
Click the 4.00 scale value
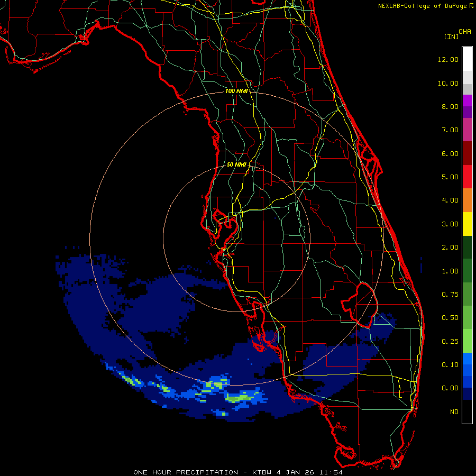450,200
